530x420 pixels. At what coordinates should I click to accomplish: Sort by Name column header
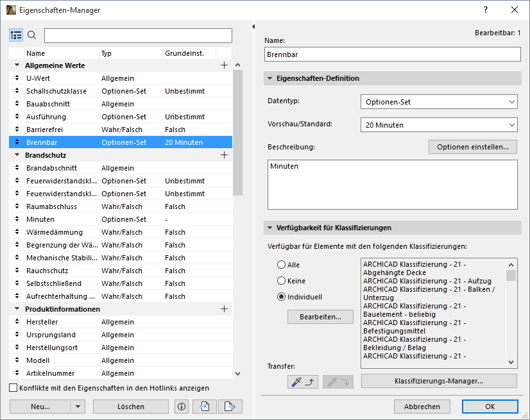[x=62, y=53]
